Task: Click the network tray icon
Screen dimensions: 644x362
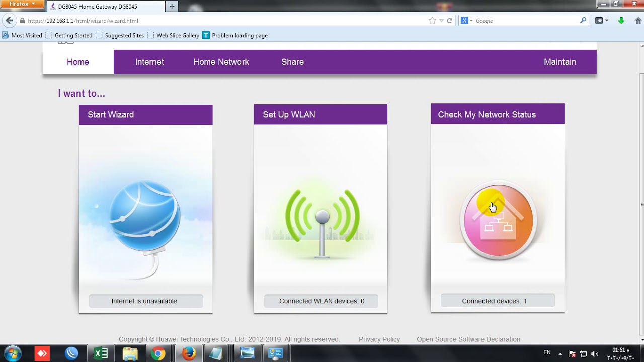Action: click(584, 354)
